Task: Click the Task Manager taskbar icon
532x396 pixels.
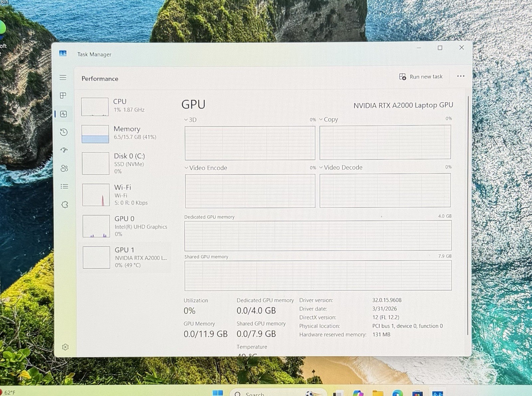Action: pyautogui.click(x=438, y=393)
